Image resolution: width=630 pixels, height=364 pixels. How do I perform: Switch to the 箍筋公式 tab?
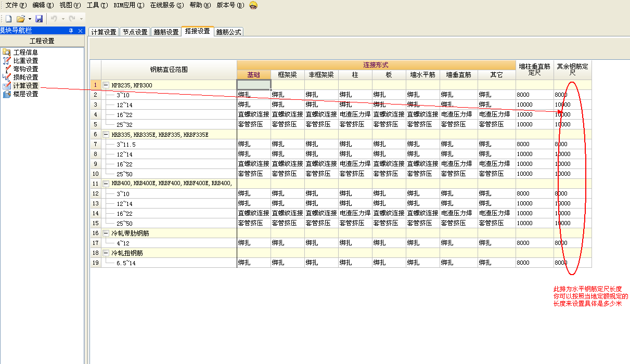229,32
